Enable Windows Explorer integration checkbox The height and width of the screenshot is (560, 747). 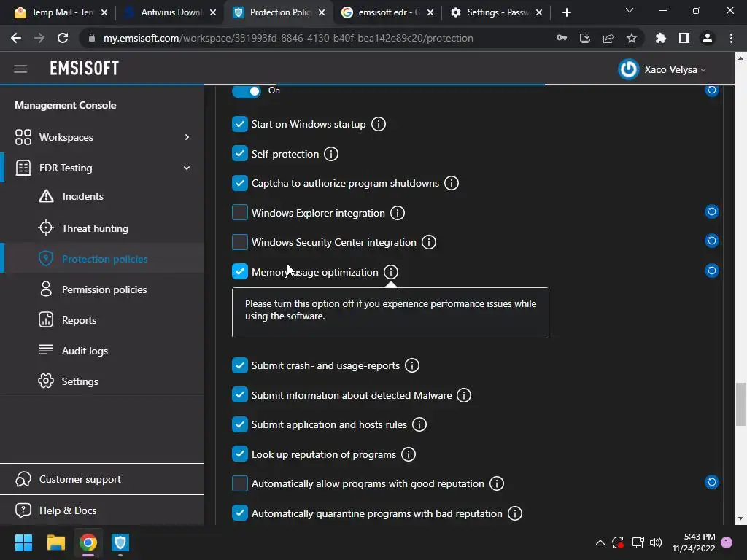(239, 212)
